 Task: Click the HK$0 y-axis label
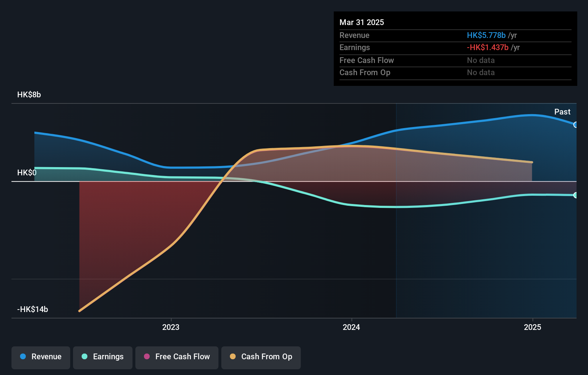[27, 172]
